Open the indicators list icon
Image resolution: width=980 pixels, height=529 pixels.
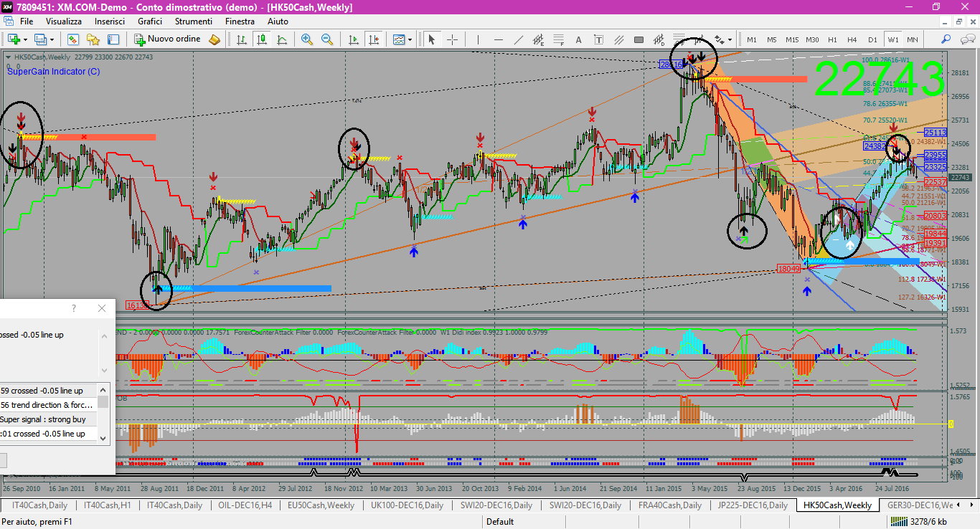(399, 39)
